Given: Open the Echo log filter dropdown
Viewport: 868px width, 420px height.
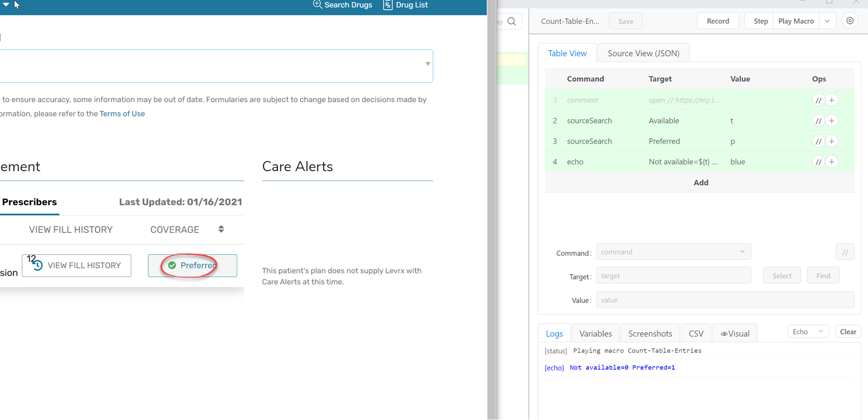Looking at the screenshot, I should (808, 332).
